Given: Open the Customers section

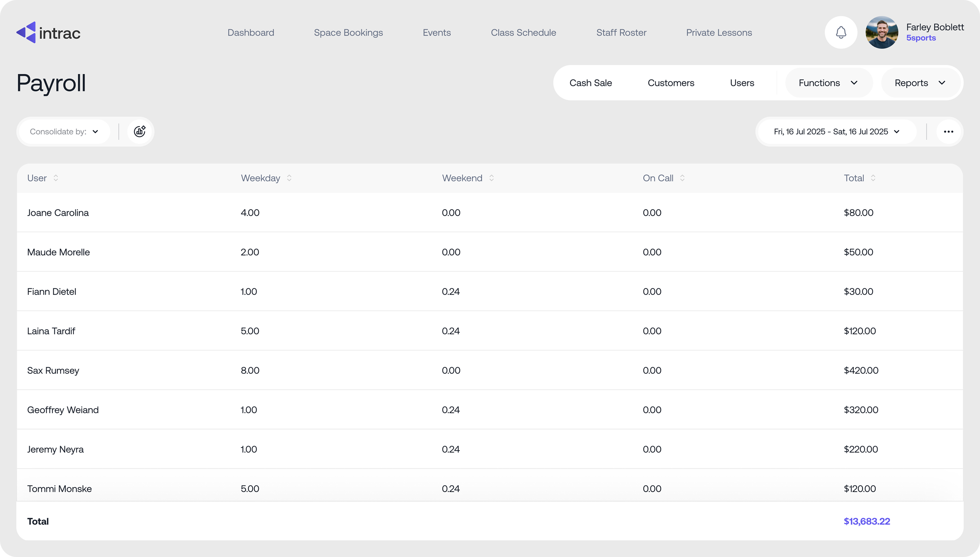Looking at the screenshot, I should click(x=671, y=83).
